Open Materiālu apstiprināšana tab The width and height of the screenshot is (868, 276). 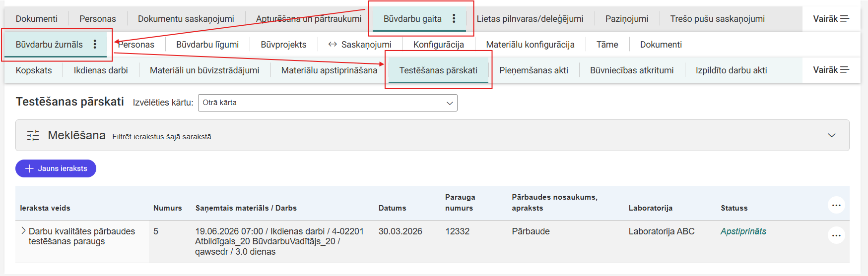329,70
